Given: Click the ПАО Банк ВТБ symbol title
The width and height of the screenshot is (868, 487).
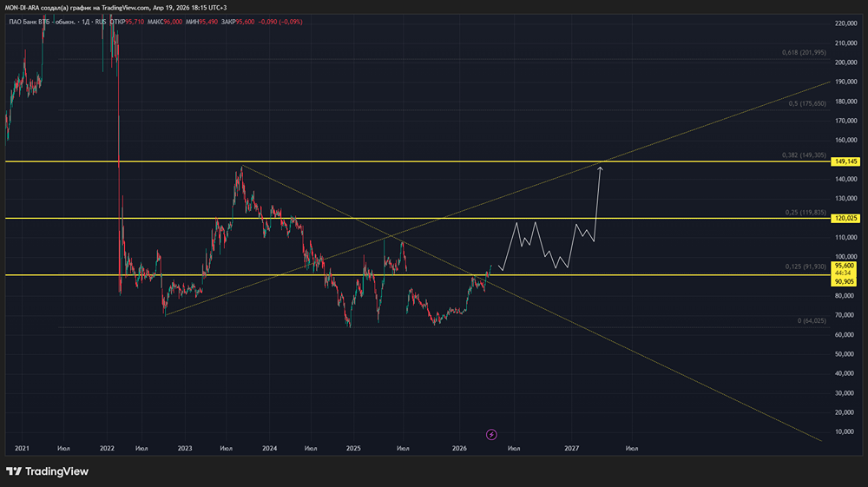Looking at the screenshot, I should (42, 23).
